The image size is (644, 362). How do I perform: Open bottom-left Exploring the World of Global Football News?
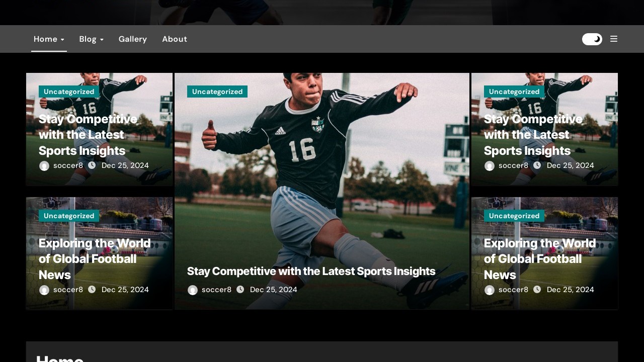(x=95, y=259)
